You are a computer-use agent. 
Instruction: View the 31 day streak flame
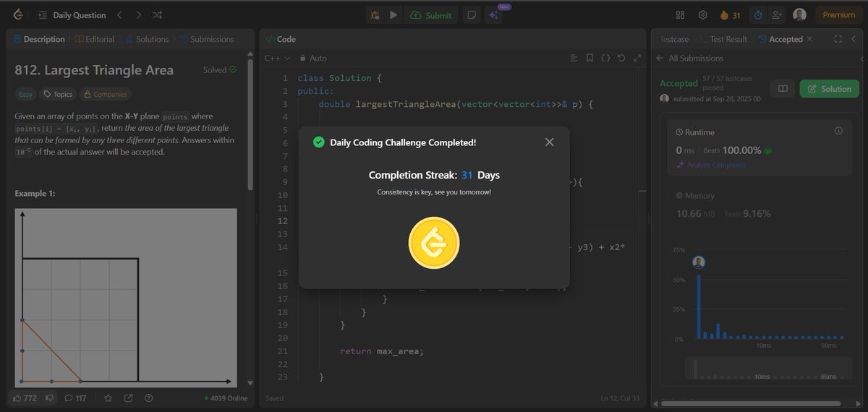click(730, 14)
